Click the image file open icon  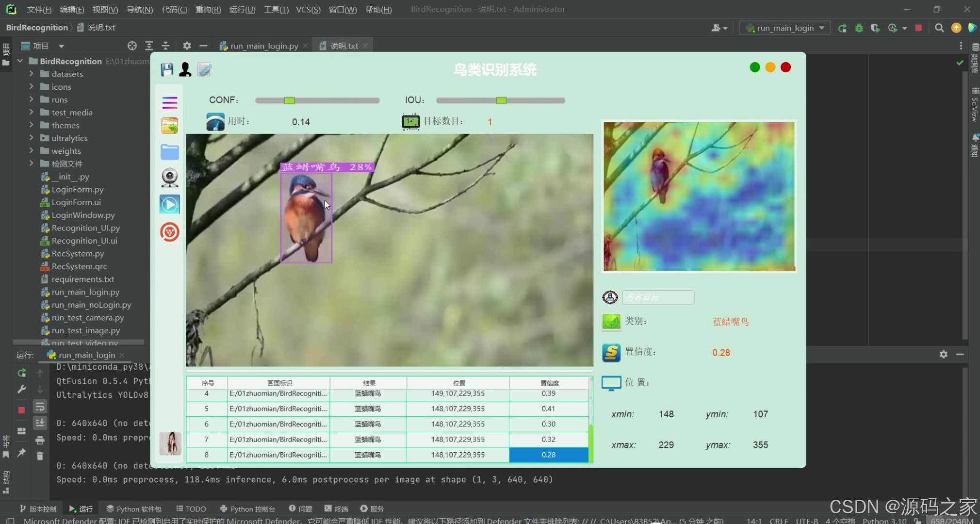click(170, 126)
